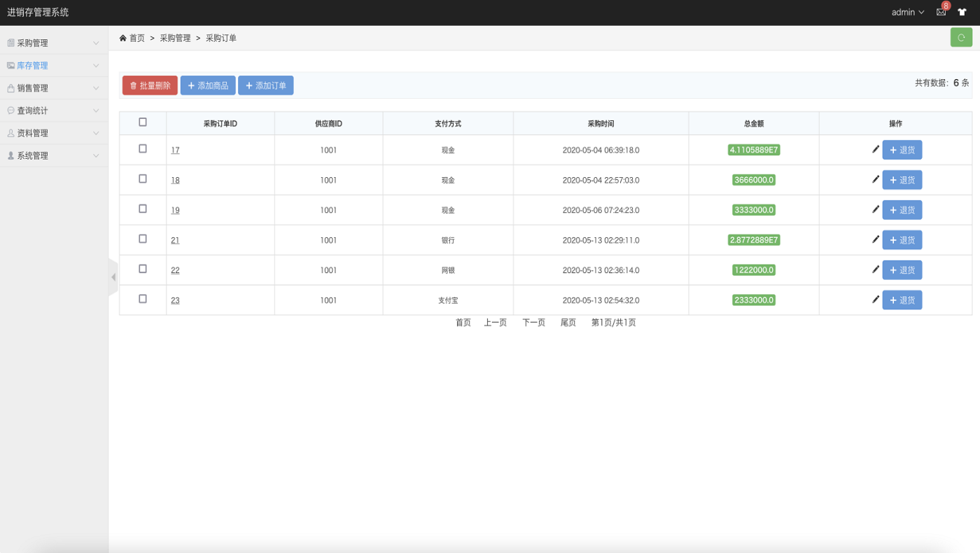Click 退货 button for order 18
Image resolution: width=980 pixels, height=553 pixels.
(902, 180)
